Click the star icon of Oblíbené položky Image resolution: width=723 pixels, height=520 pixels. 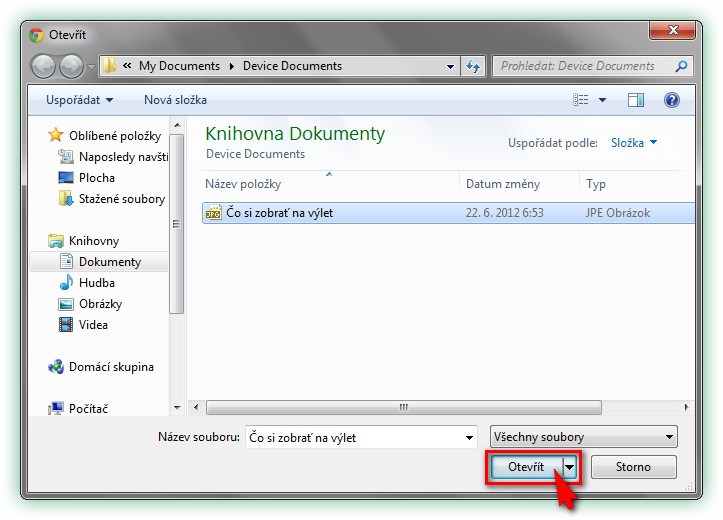(55, 135)
